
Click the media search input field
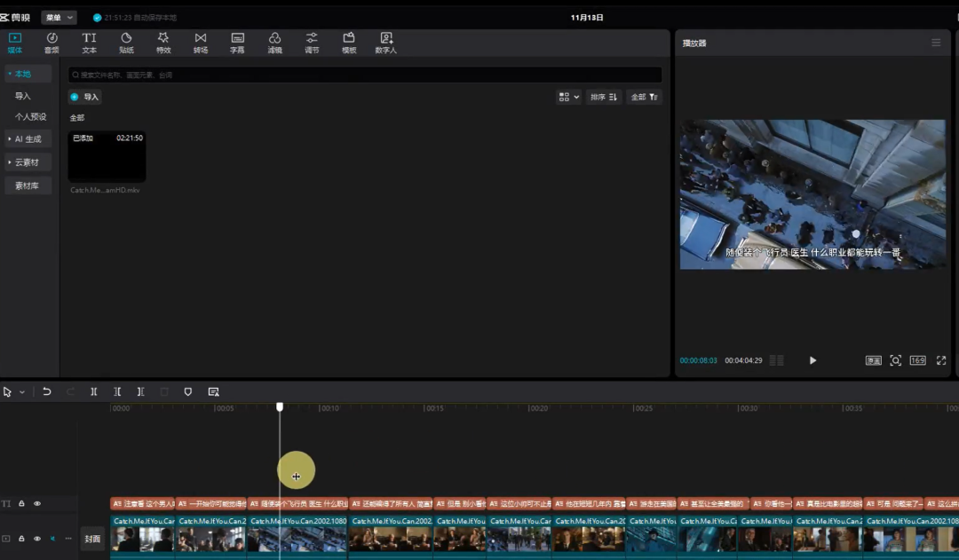(365, 75)
